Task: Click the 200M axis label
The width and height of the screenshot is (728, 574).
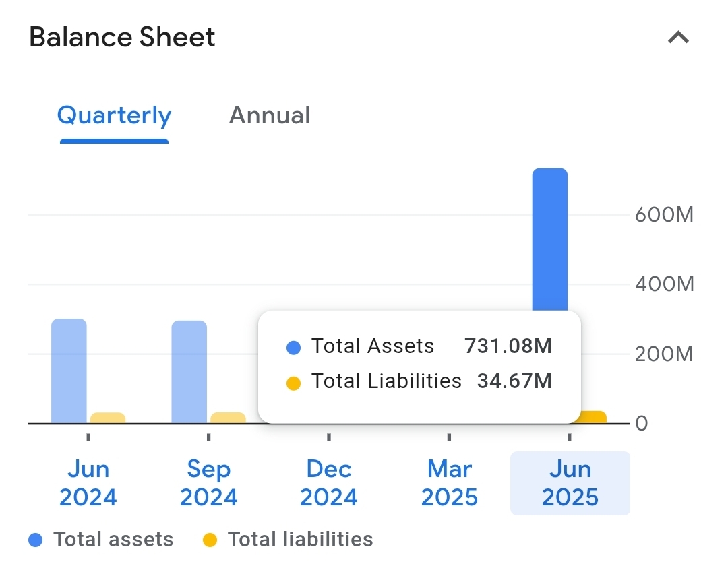Action: click(664, 354)
